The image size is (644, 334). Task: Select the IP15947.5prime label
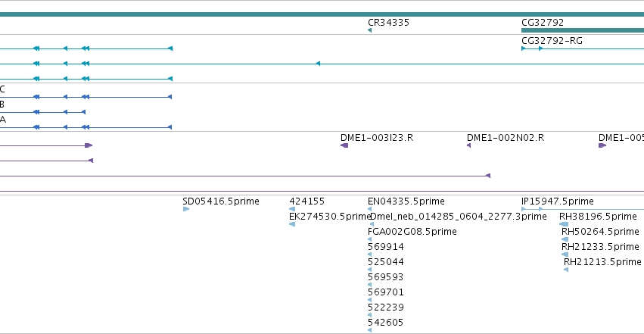pos(557,201)
